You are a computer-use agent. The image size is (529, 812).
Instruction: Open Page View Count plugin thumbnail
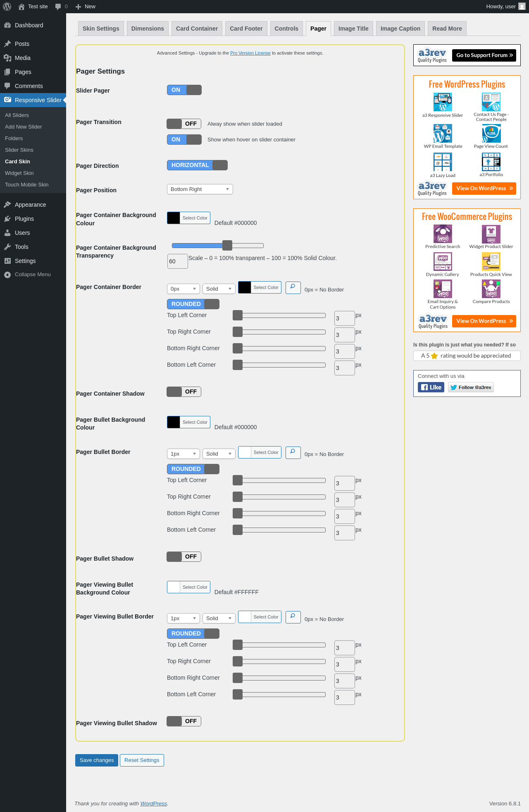click(491, 133)
